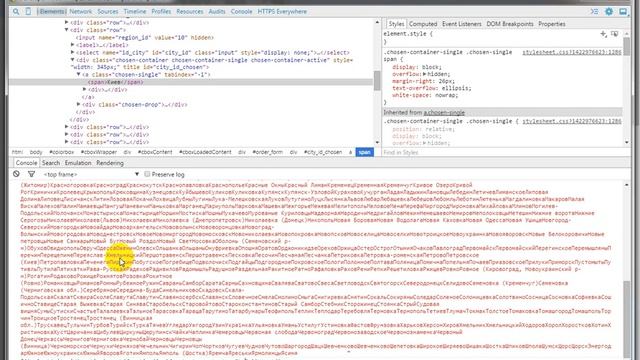Click the #city_id_chosen breadcrumb
Image resolution: width=640 pixels, height=360 pixels.
coord(323,152)
